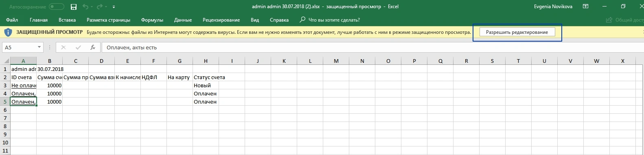Switch to the Главная tab
This screenshot has height=155, width=644.
(x=39, y=20)
